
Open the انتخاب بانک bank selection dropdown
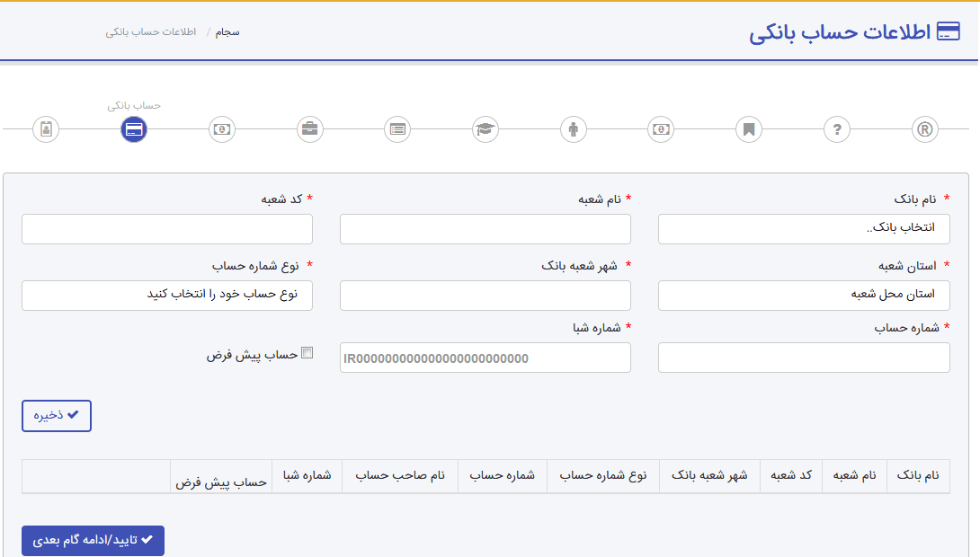pyautogui.click(x=803, y=229)
